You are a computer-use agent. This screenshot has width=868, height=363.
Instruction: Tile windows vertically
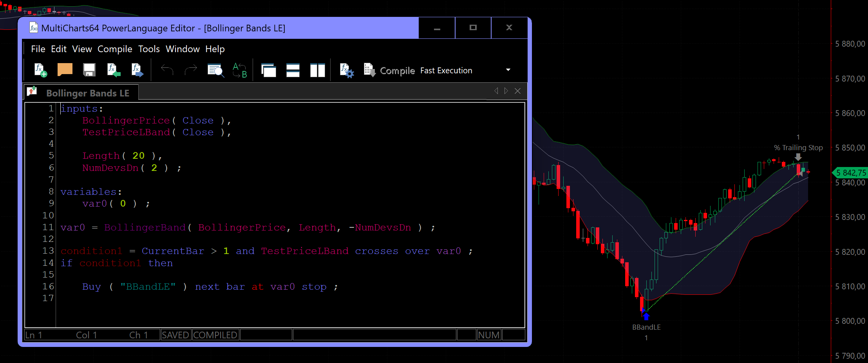click(318, 70)
